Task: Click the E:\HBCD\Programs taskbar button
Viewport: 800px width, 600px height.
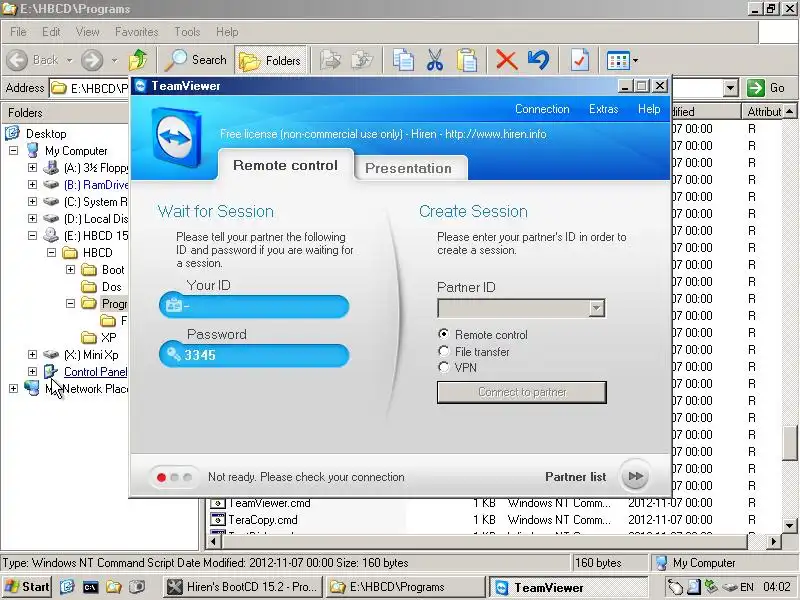Action: pos(405,587)
